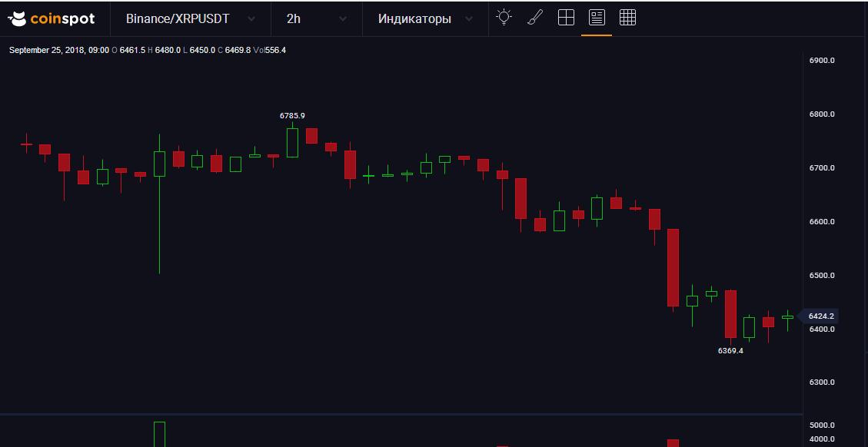This screenshot has width=868, height=447.
Task: Click the Coinspot logo
Action: 51,18
